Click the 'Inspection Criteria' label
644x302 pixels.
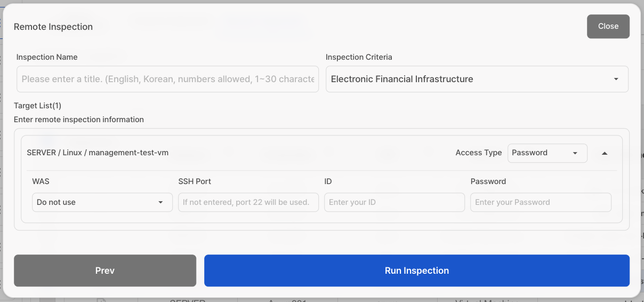(x=358, y=57)
